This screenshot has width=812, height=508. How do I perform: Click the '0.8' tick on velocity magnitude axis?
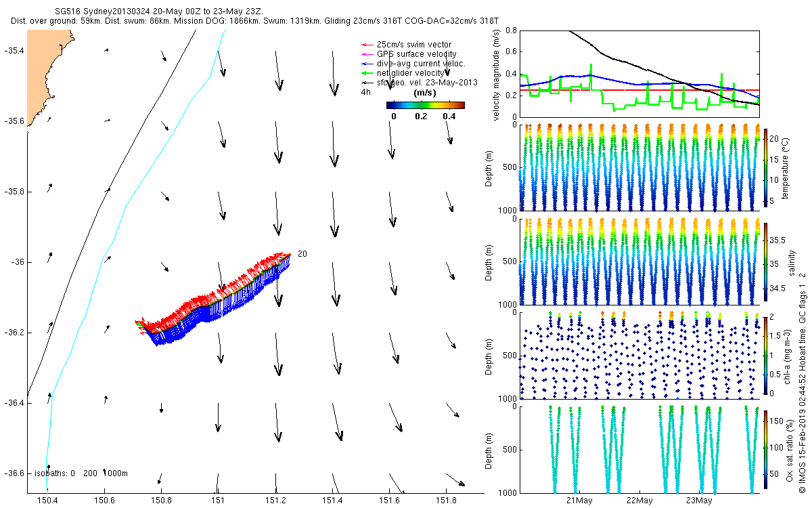click(511, 31)
